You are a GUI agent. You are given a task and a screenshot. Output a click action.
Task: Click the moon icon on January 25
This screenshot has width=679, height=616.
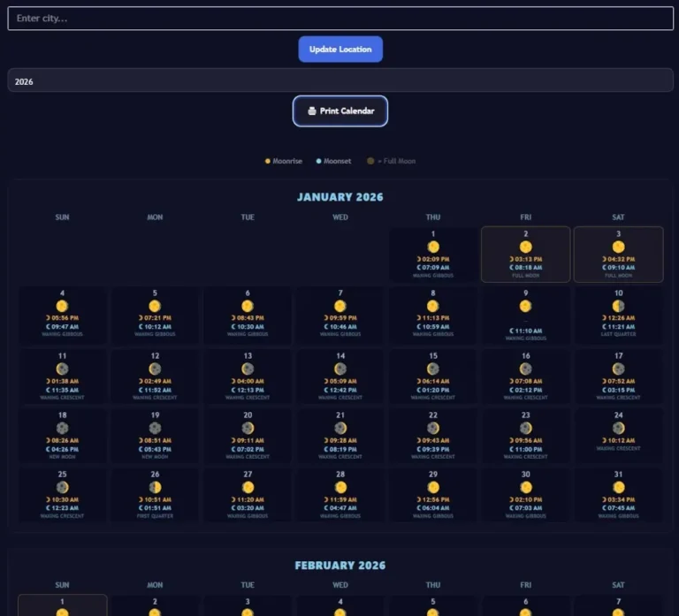pos(63,488)
